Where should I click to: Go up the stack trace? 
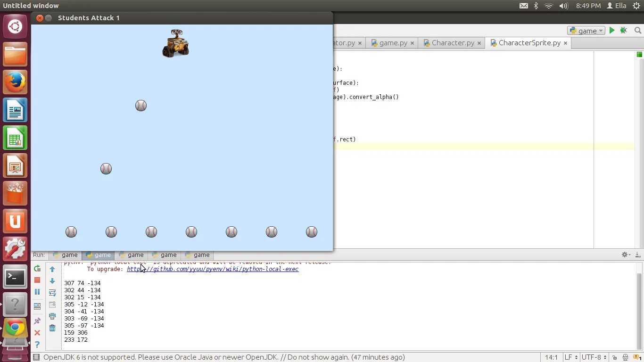pos(52,269)
